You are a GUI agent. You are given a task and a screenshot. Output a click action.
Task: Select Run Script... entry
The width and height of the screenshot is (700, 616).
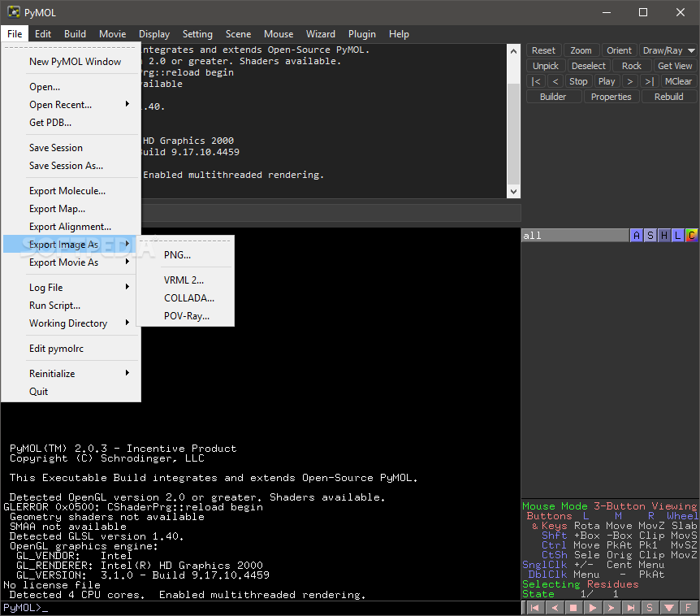pyautogui.click(x=71, y=305)
